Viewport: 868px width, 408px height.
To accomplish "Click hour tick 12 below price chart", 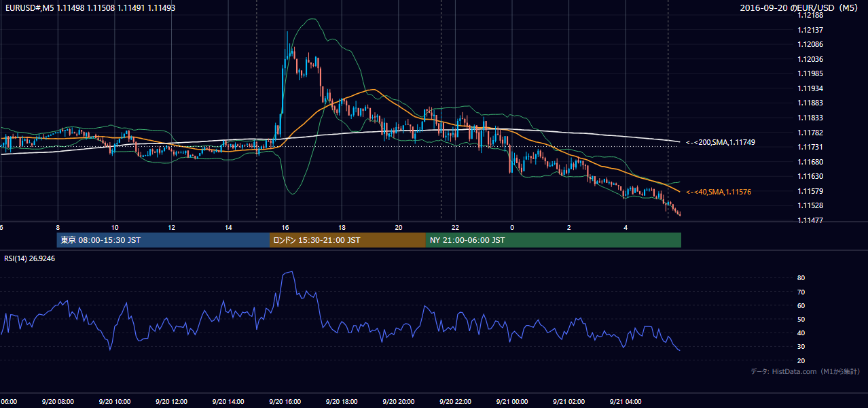I will click(x=171, y=227).
